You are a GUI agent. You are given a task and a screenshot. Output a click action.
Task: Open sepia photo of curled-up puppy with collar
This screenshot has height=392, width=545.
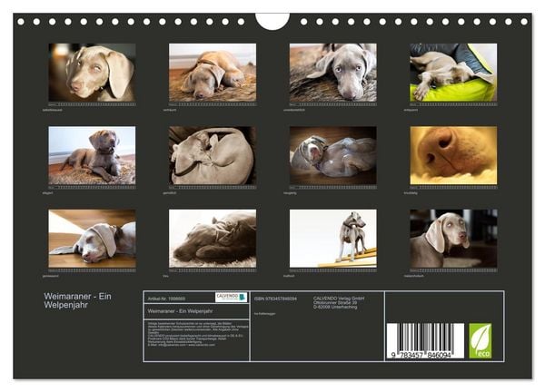213,155
